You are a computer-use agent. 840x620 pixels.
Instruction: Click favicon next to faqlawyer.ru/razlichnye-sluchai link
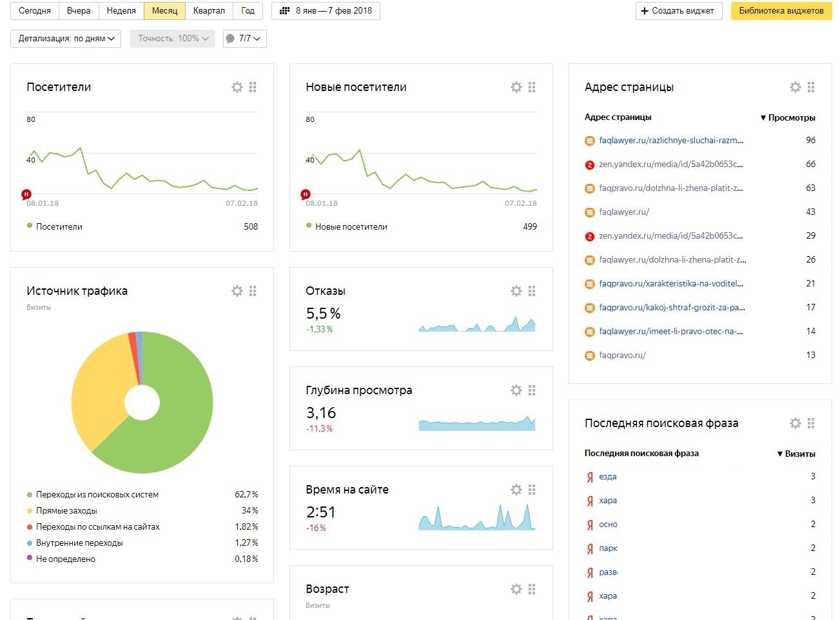pyautogui.click(x=589, y=141)
